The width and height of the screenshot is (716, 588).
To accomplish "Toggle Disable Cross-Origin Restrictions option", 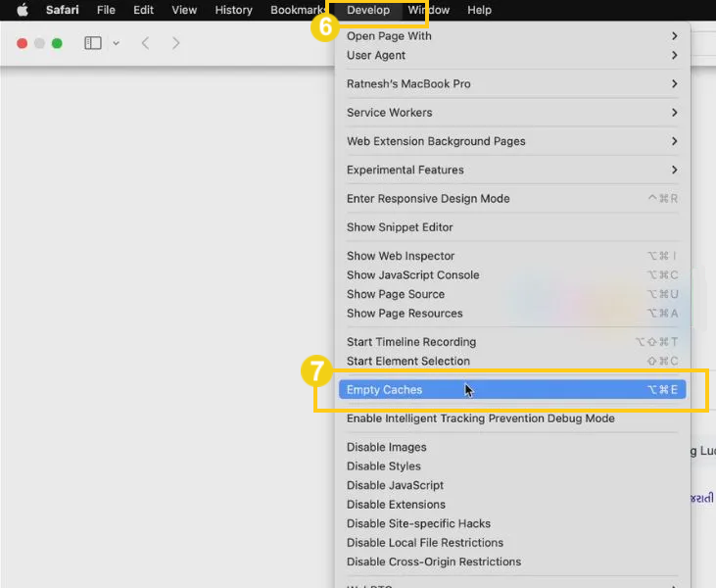I will [x=512, y=562].
